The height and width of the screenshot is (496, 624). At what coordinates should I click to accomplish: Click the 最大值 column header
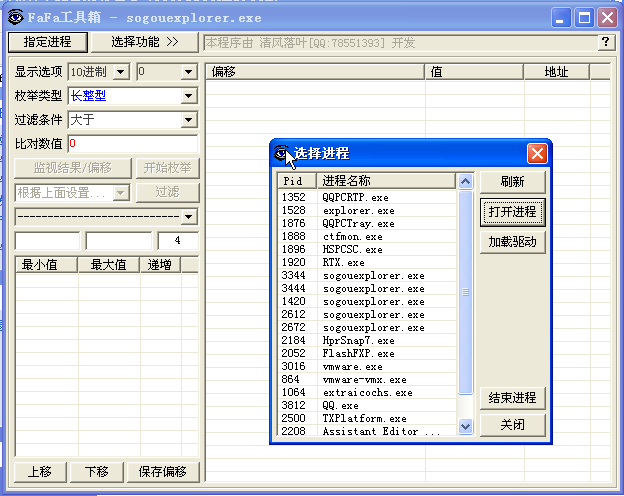(x=109, y=265)
